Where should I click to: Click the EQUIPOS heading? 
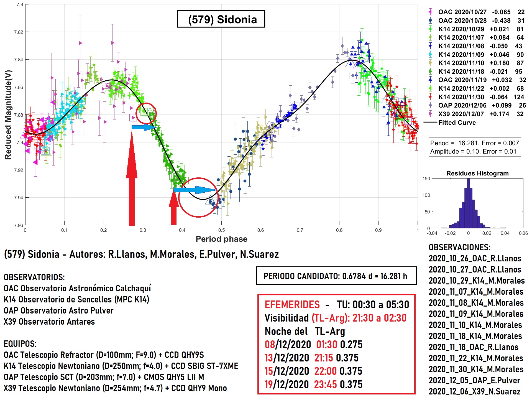click(20, 344)
